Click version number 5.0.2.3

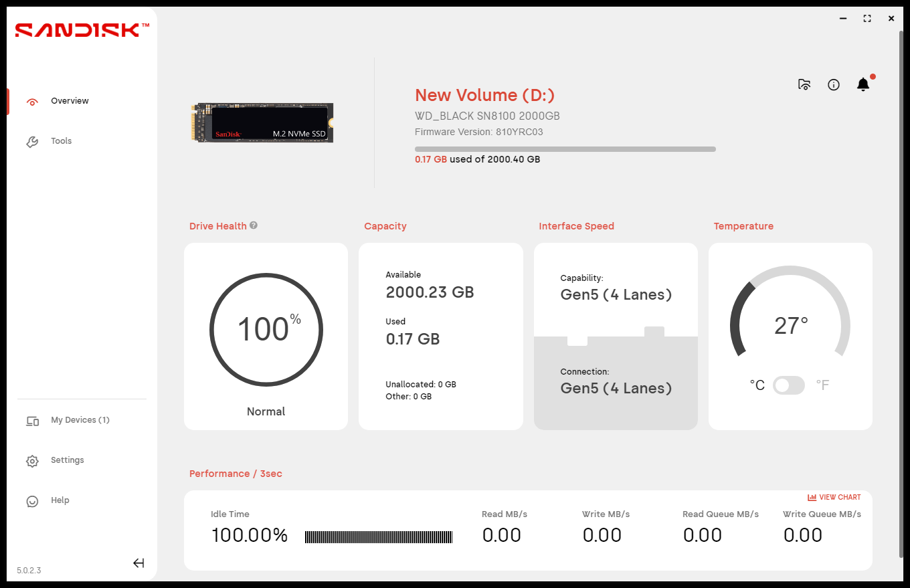point(29,571)
